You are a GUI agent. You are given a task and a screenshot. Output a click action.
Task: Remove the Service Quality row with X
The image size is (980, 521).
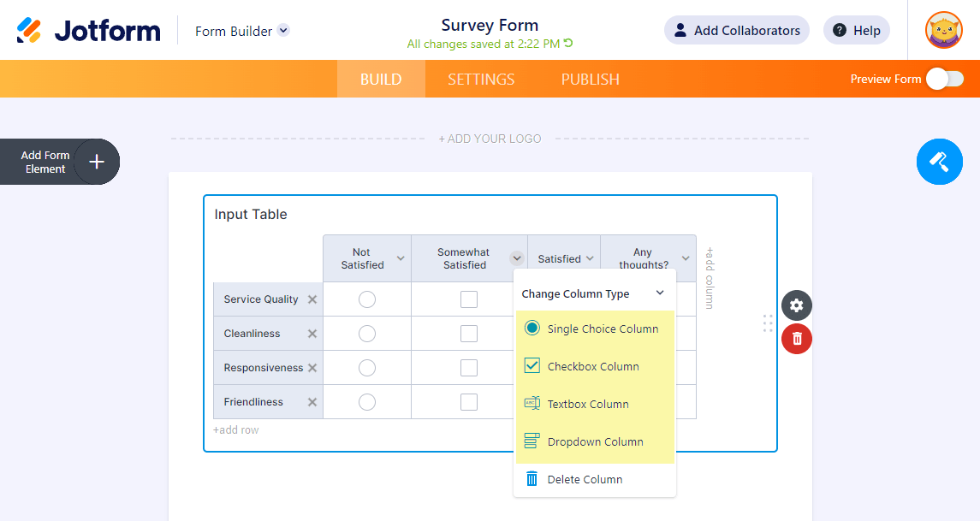pos(312,299)
